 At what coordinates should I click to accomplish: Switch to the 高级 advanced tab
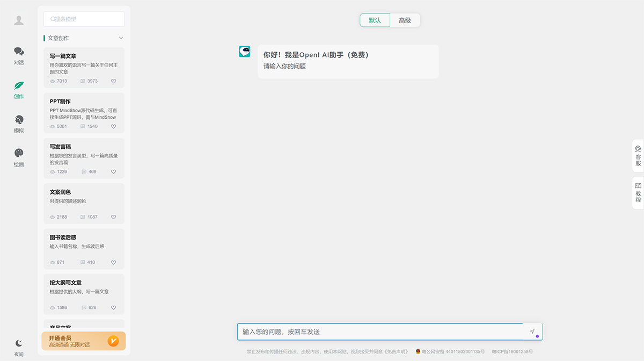pyautogui.click(x=405, y=20)
